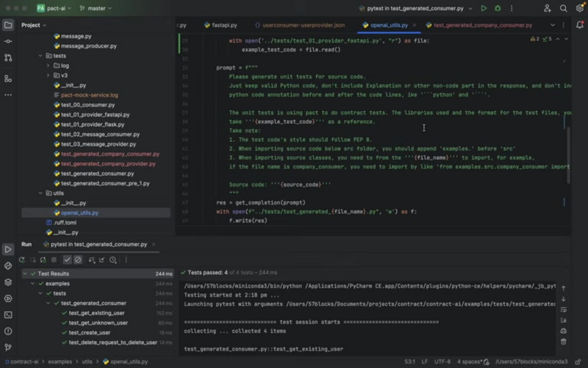Run pytest with the green play button
Image resolution: width=588 pixels, height=368 pixels.
(483, 8)
